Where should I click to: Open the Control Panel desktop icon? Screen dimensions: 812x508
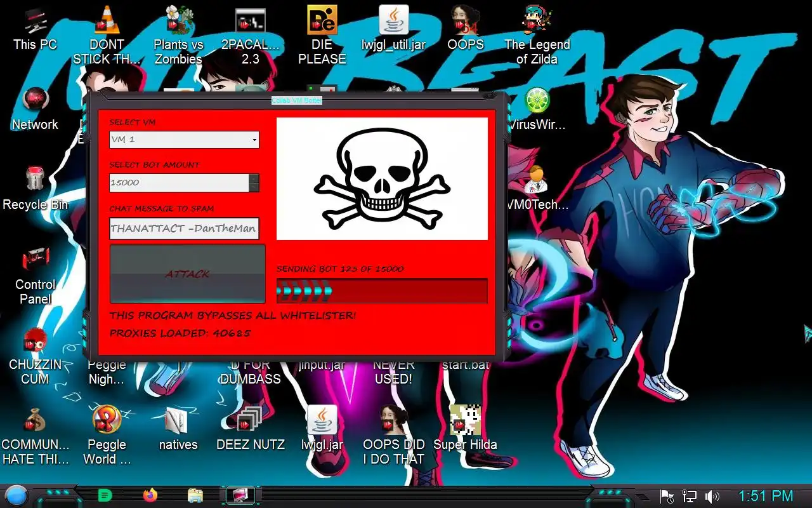(36, 276)
